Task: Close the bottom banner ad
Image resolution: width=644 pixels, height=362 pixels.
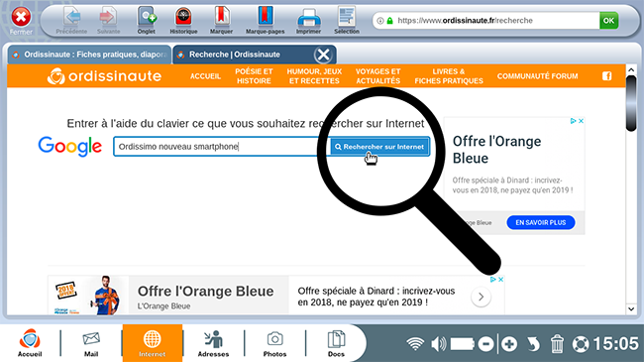Action: click(500, 280)
